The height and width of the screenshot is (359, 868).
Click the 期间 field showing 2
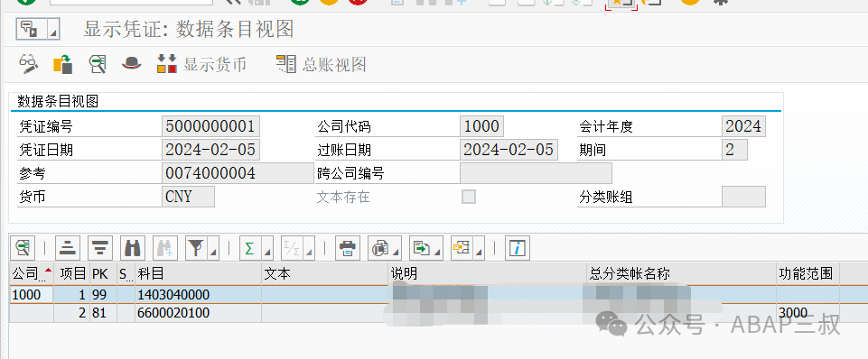(x=734, y=150)
